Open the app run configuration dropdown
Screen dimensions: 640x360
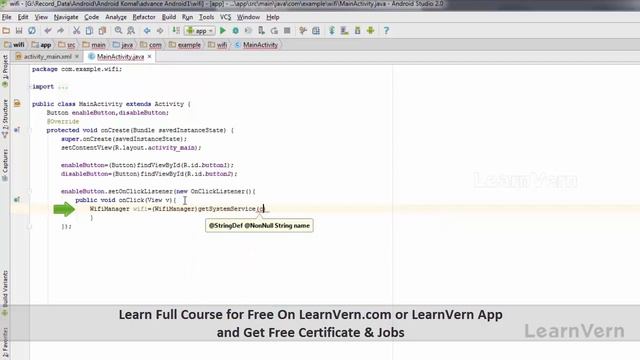[x=200, y=31]
